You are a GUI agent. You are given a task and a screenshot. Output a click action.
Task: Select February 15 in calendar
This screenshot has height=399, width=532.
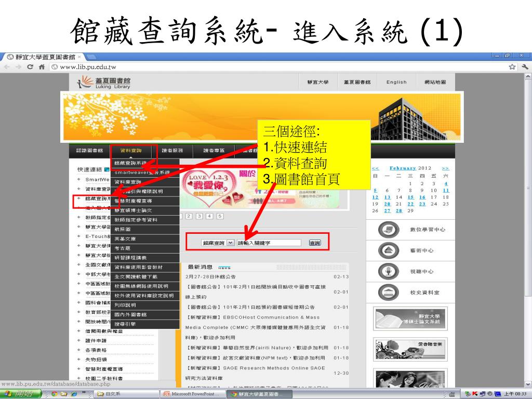click(410, 197)
